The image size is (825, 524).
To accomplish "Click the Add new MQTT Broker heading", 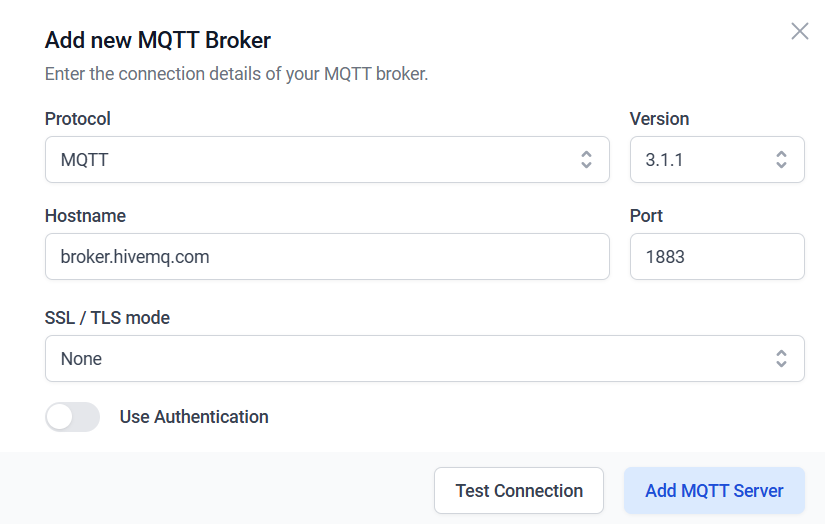I will 158,40.
